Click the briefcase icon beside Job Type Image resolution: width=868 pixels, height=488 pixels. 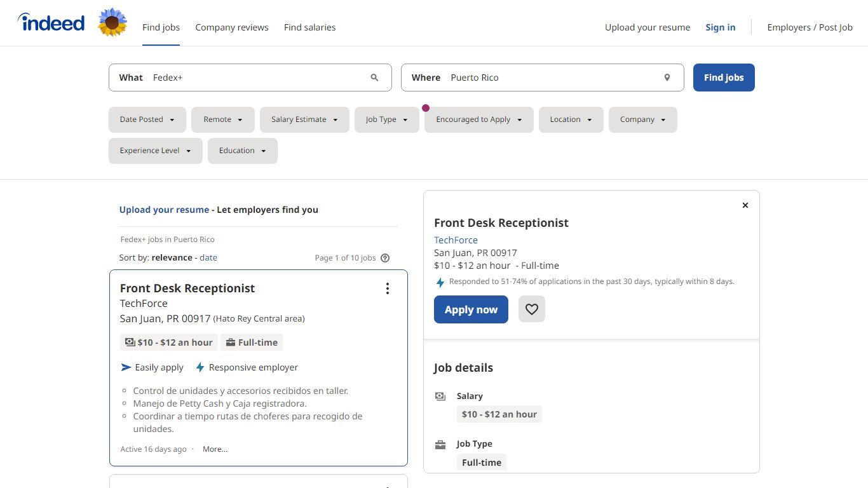[x=440, y=445]
